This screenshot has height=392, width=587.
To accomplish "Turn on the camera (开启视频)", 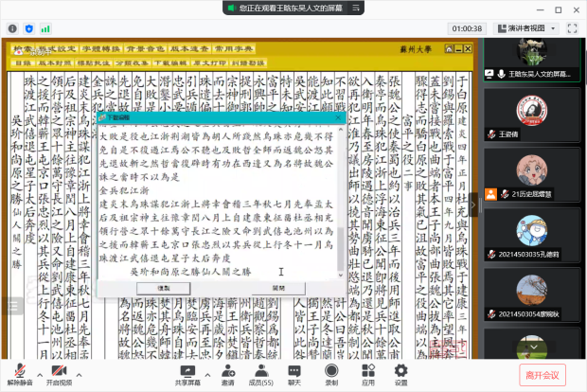I will [59, 370].
